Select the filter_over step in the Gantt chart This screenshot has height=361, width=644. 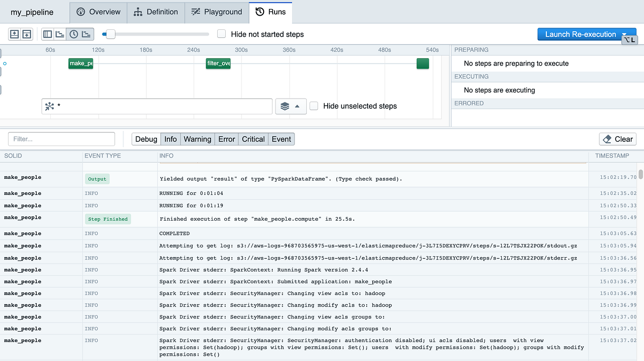click(x=218, y=63)
